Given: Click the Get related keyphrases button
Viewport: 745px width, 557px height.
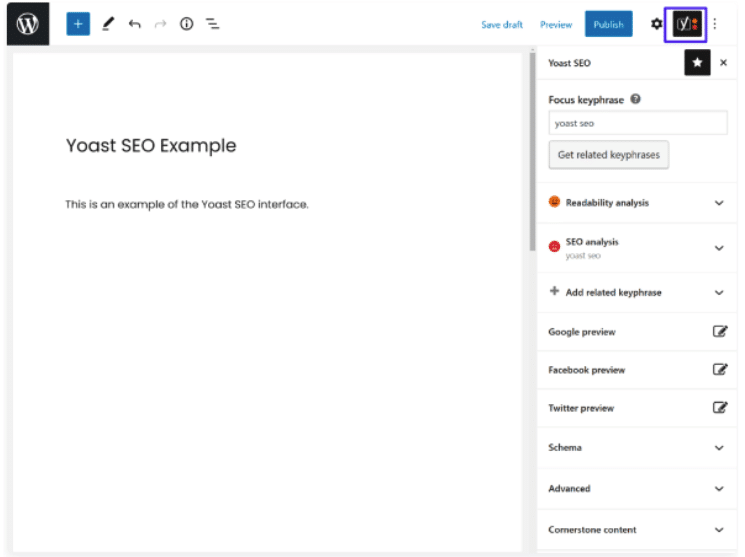Looking at the screenshot, I should point(608,155).
